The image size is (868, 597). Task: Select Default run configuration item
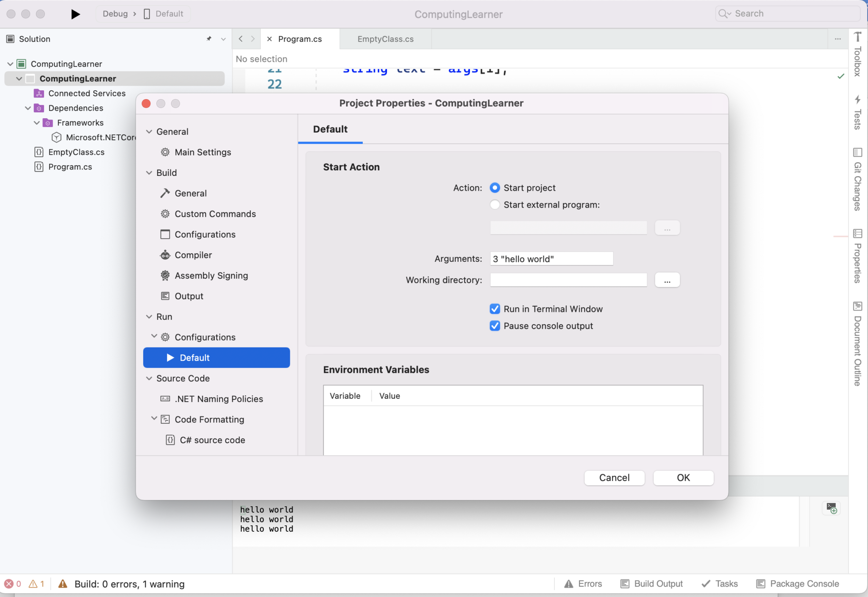(217, 358)
